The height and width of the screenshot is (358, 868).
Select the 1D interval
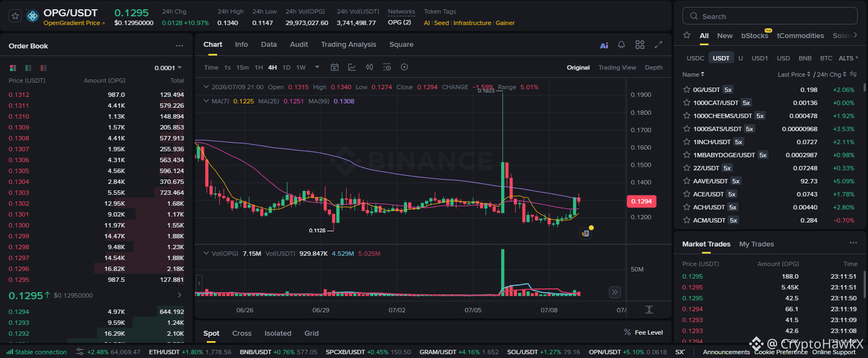point(286,67)
